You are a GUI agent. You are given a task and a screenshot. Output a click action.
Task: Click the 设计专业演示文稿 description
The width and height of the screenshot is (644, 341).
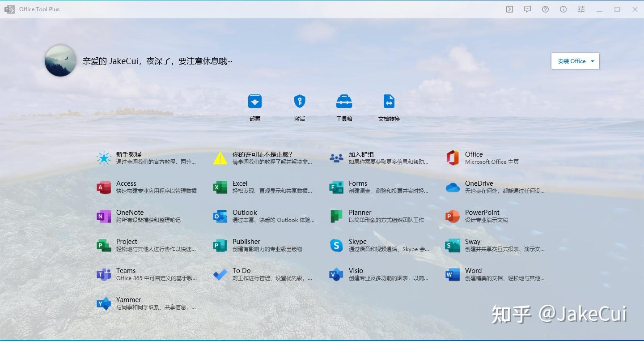coord(487,220)
